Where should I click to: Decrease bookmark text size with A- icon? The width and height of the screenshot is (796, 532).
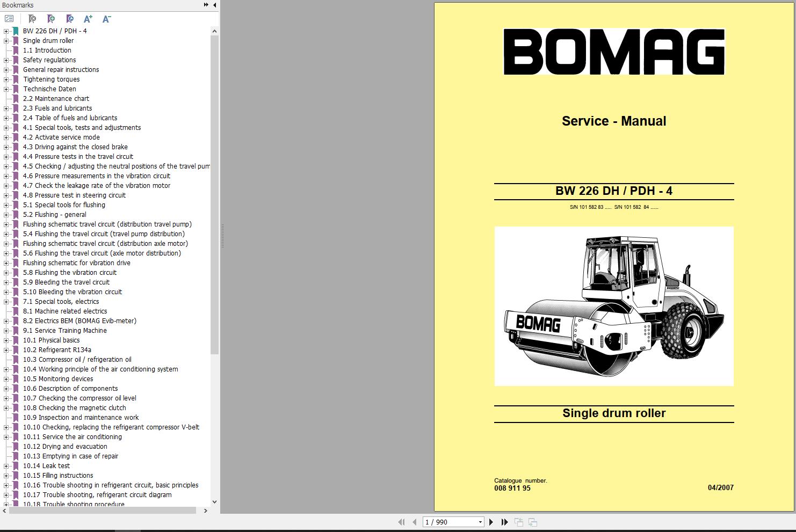point(106,18)
